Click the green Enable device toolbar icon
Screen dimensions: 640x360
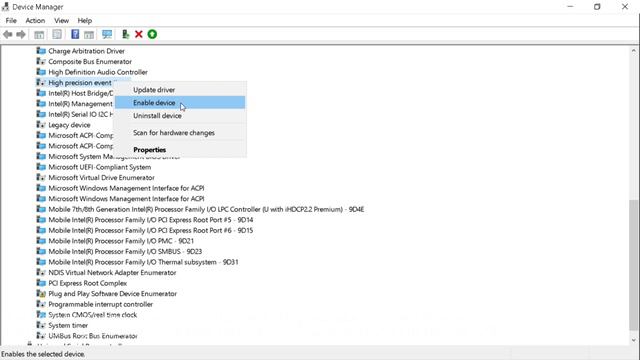tap(152, 34)
